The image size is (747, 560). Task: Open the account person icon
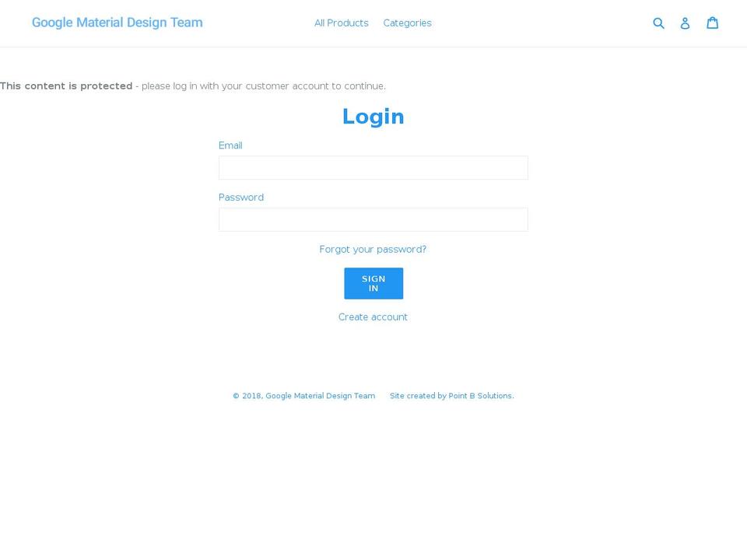(685, 23)
